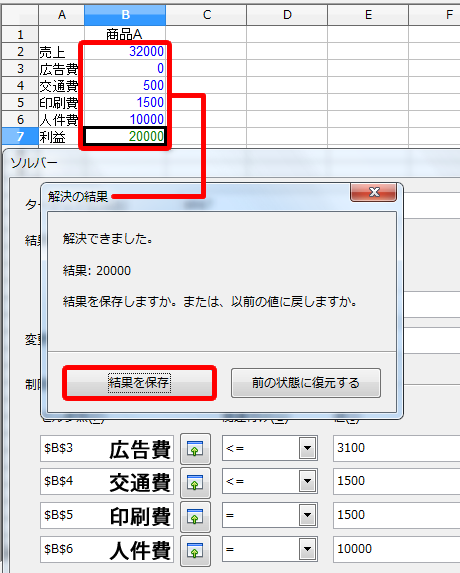Image resolution: width=460 pixels, height=573 pixels.
Task: Open operator dropdown for 人件費 constraint
Action: pyautogui.click(x=307, y=549)
